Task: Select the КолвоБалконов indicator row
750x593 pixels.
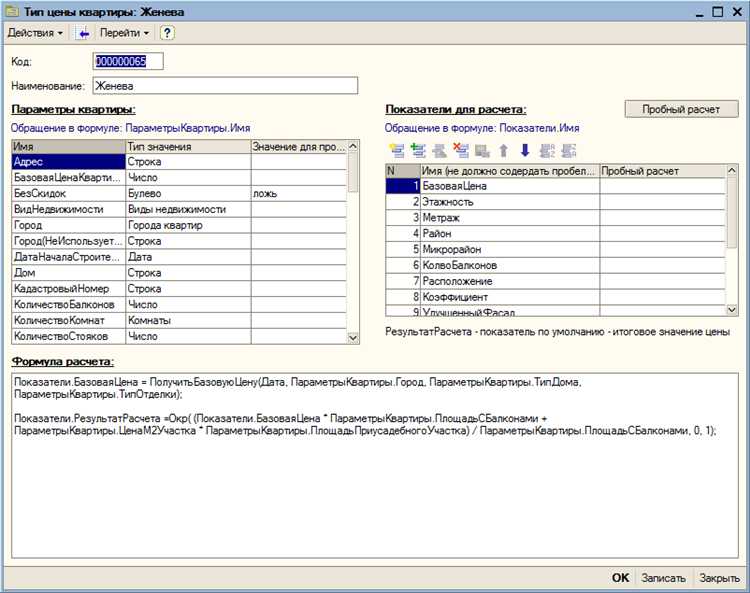Action: point(555,265)
